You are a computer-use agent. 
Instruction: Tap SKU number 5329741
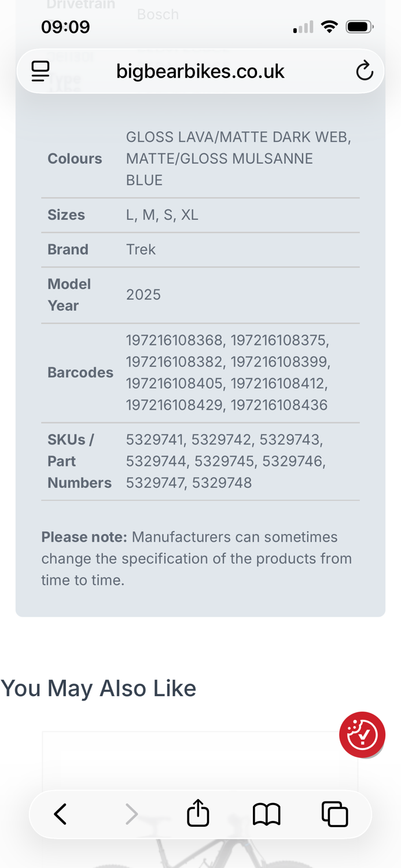(154, 440)
